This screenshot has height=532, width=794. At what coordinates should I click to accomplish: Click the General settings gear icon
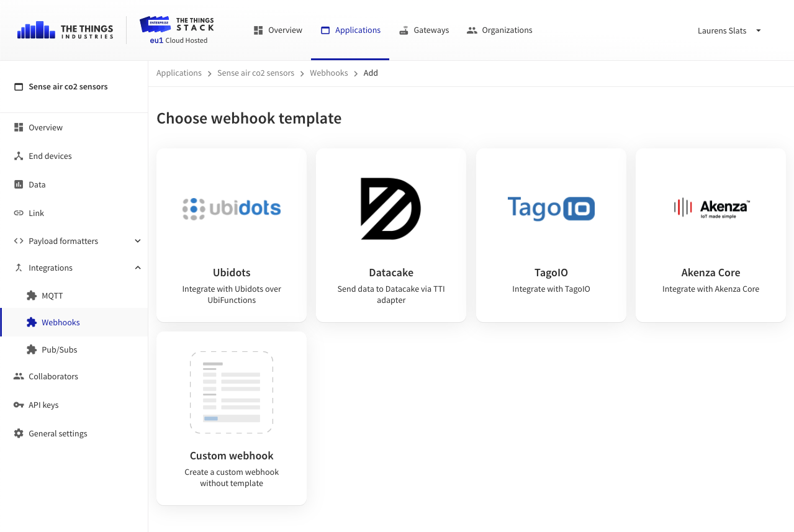pyautogui.click(x=19, y=433)
